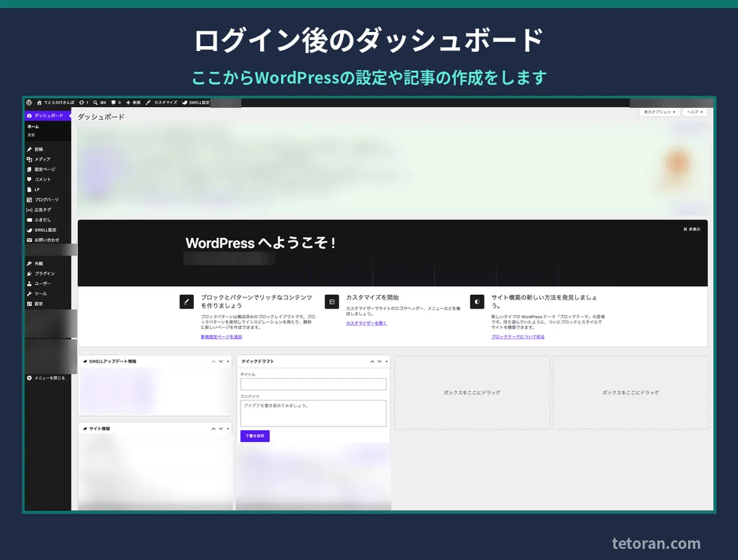
Task: Collapse SWELLアップデート情報 panel toggle
Action: point(228,361)
